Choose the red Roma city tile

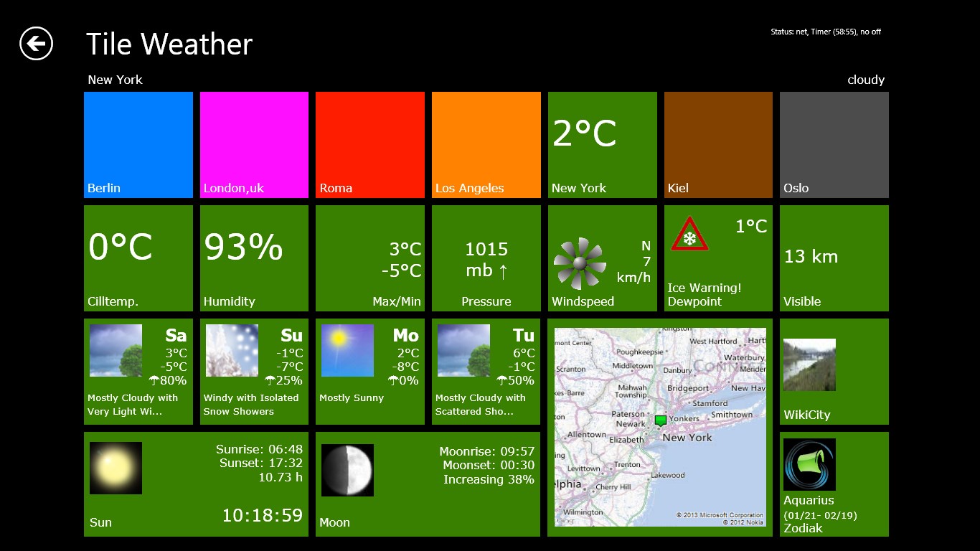pyautogui.click(x=370, y=144)
